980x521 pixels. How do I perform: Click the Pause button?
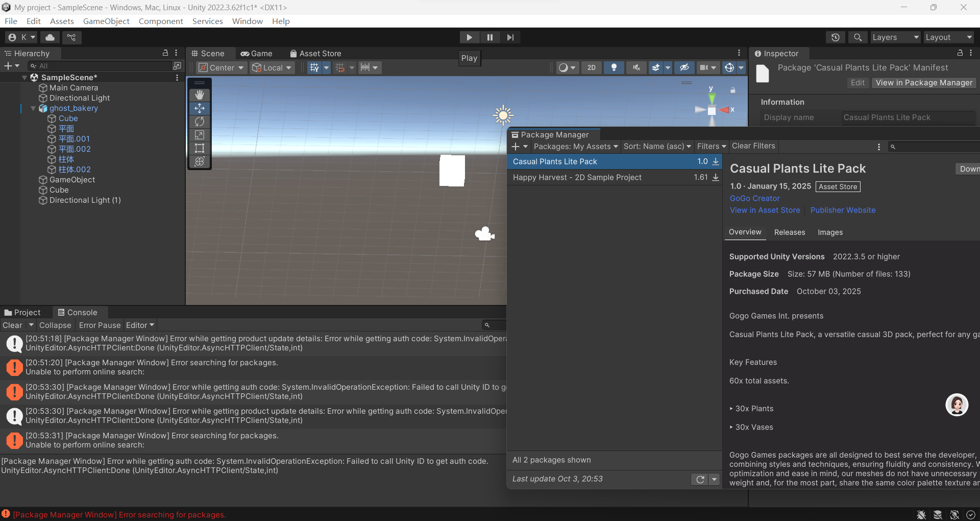point(489,37)
